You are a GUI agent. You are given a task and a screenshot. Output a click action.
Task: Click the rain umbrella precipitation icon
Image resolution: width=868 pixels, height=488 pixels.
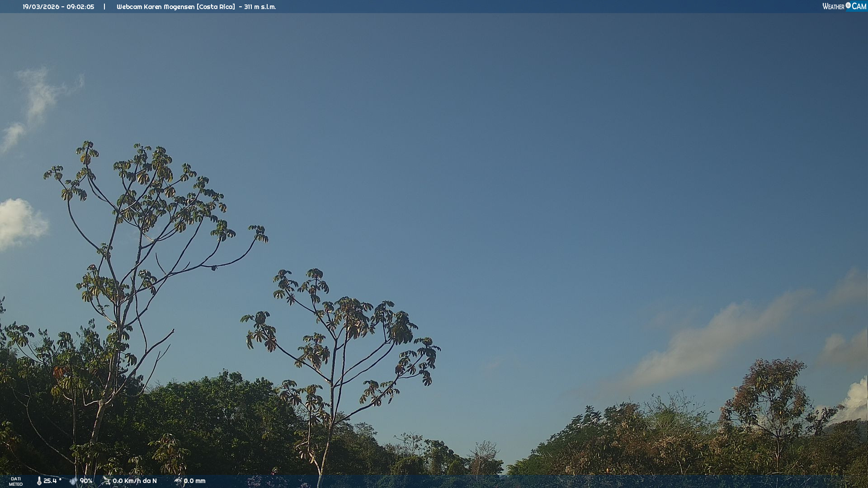pos(178,481)
